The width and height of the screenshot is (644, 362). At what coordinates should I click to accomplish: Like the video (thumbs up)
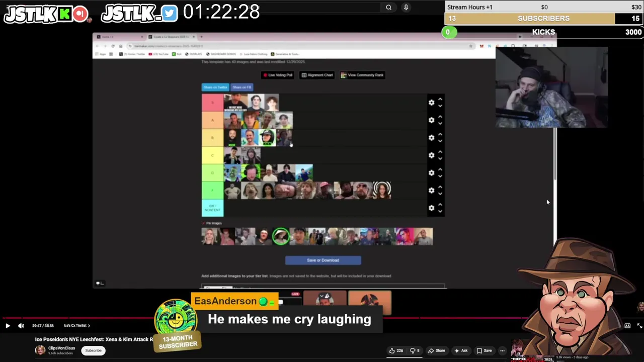(x=396, y=350)
